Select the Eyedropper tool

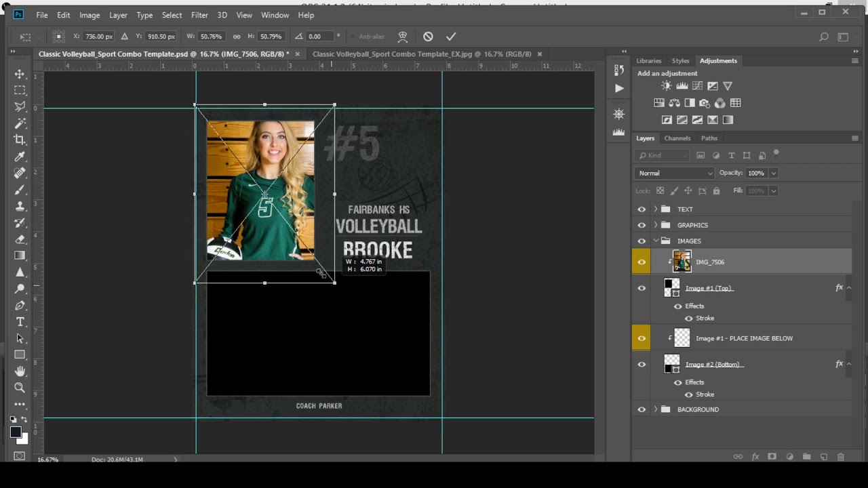(20, 157)
